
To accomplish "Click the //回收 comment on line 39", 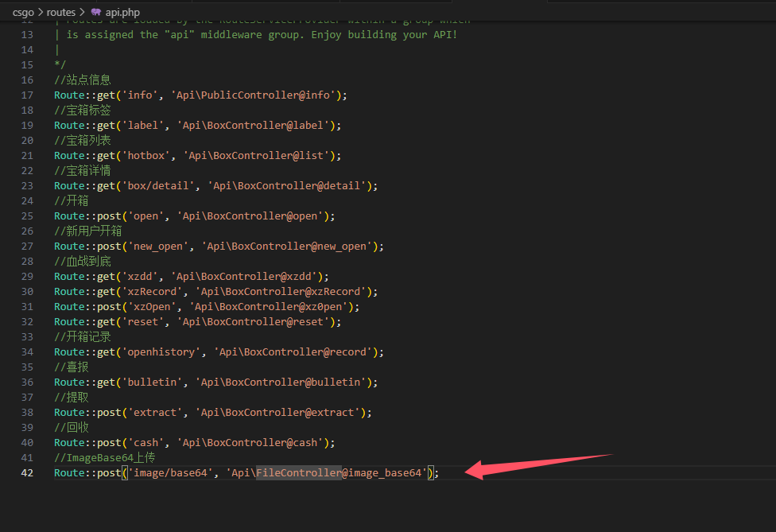I will pyautogui.click(x=72, y=428).
